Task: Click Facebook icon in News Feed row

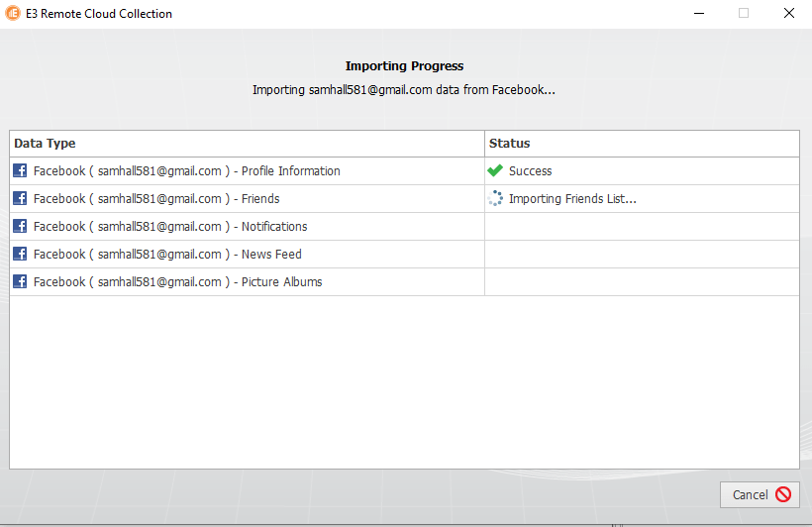Action: tap(20, 254)
